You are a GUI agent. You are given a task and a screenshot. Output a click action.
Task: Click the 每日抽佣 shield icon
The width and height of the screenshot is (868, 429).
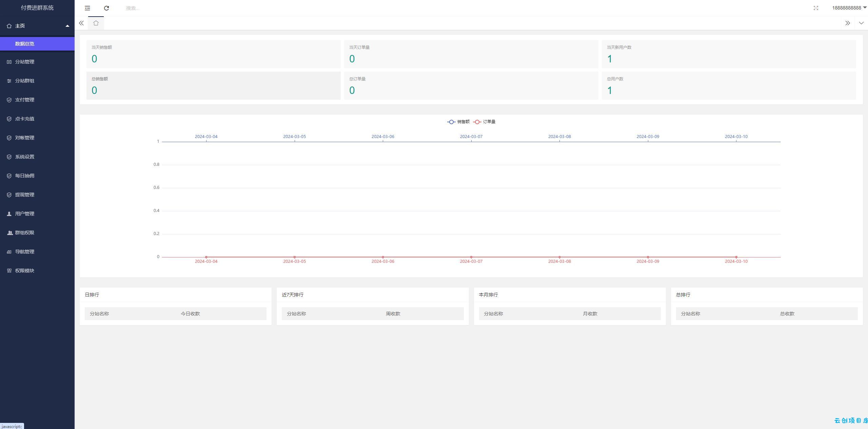(9, 176)
